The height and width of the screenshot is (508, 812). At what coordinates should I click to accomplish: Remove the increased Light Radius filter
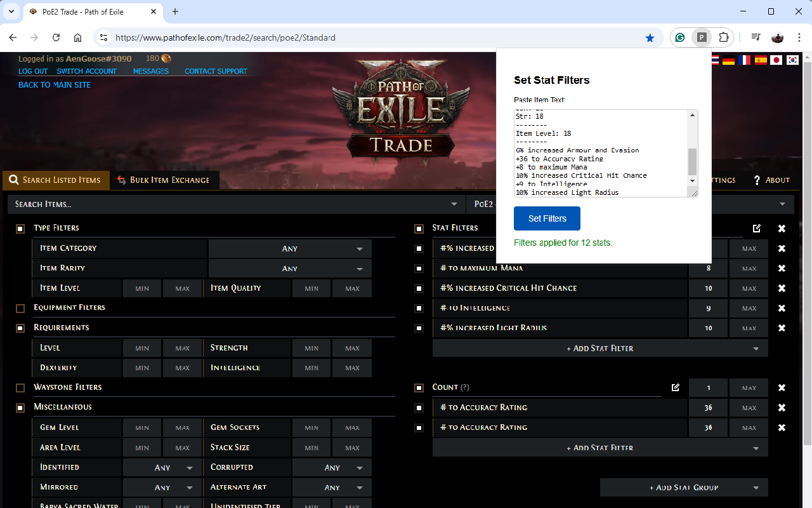point(782,328)
